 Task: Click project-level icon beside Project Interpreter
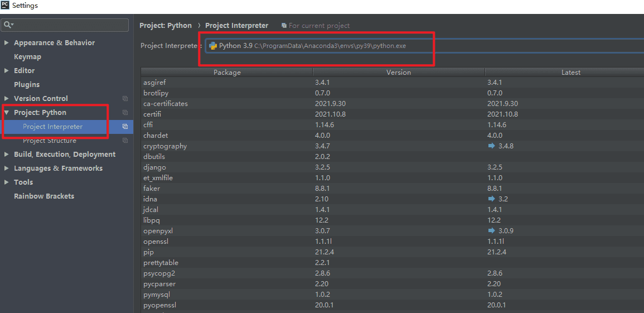[x=125, y=127]
